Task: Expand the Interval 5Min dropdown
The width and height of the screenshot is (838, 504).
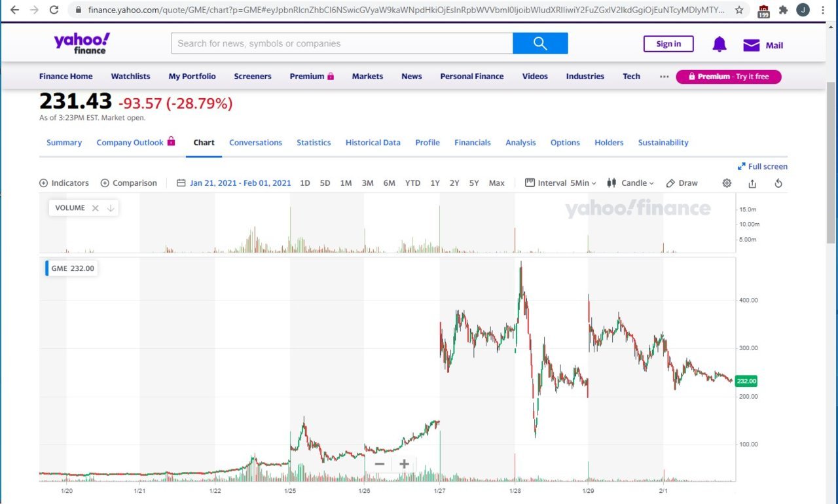Action: (561, 183)
